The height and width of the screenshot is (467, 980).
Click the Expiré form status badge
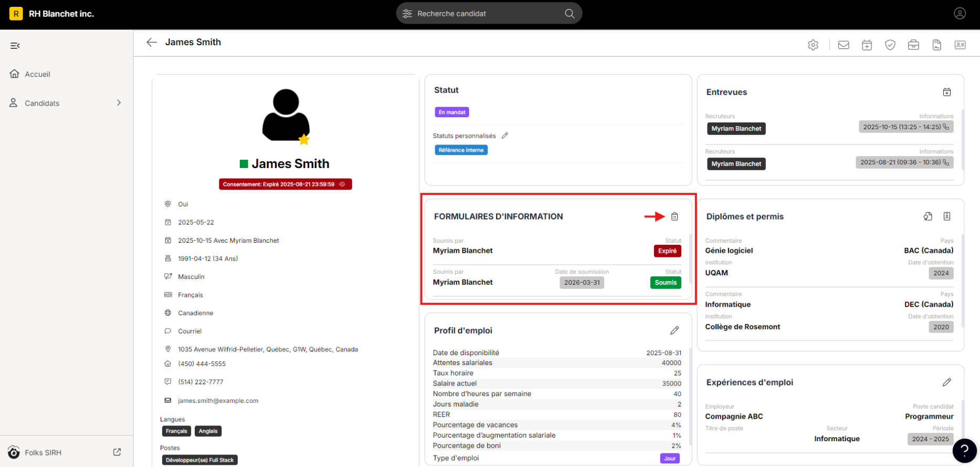(668, 251)
